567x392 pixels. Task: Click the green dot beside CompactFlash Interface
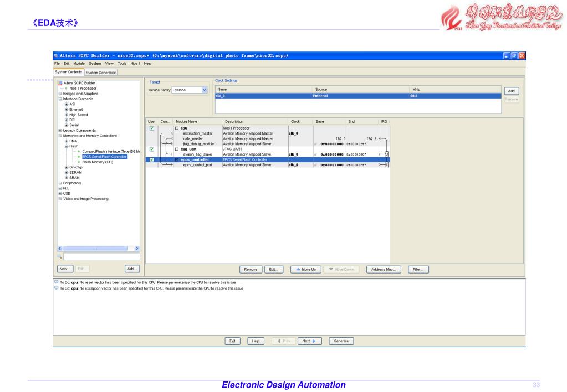click(79, 151)
